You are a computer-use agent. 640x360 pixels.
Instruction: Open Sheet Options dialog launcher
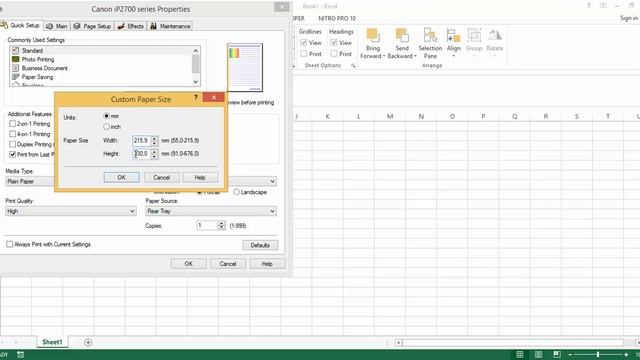(353, 66)
